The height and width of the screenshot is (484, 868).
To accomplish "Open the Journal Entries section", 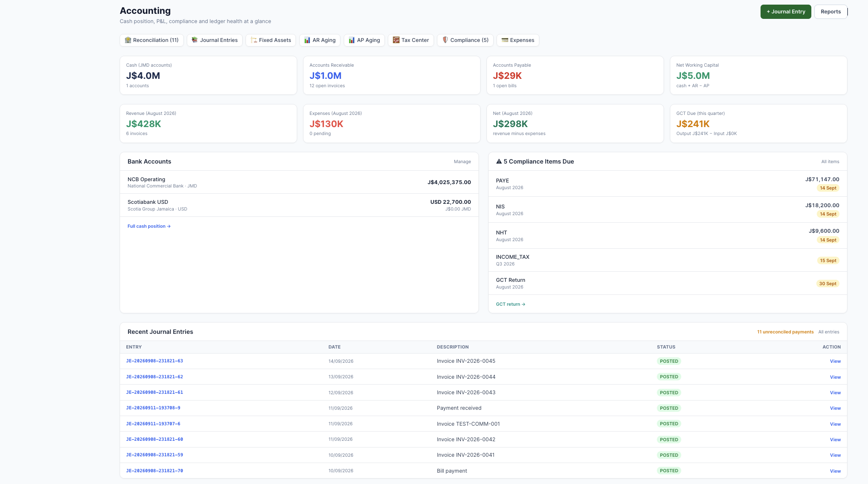I will [214, 40].
